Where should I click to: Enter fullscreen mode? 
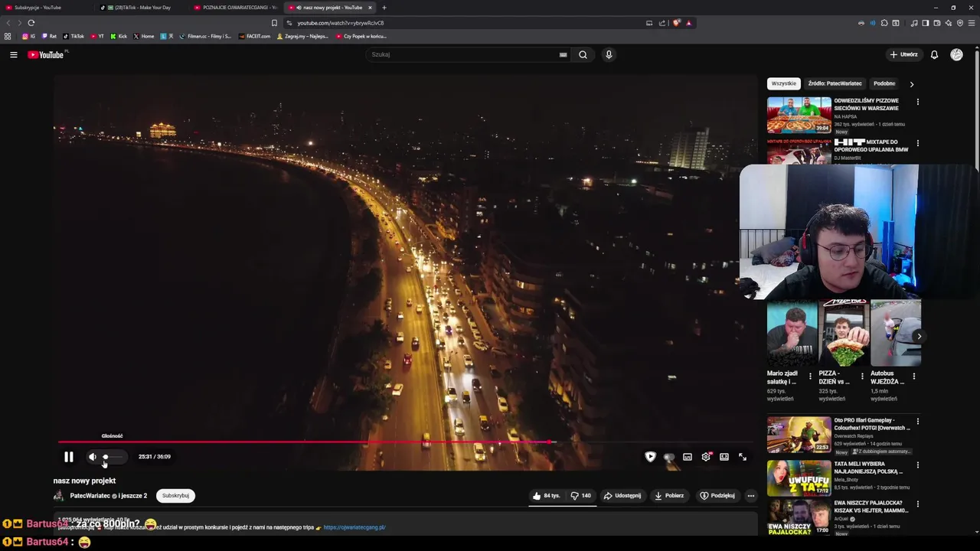pyautogui.click(x=743, y=457)
